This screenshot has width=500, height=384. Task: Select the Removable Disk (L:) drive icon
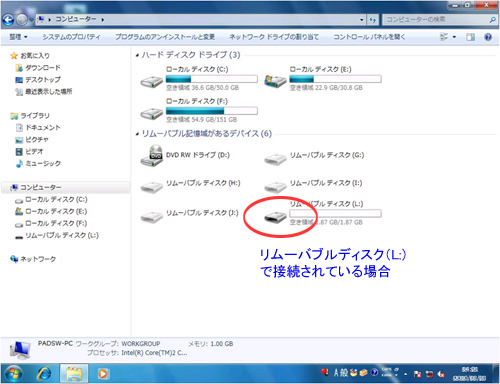(x=275, y=217)
